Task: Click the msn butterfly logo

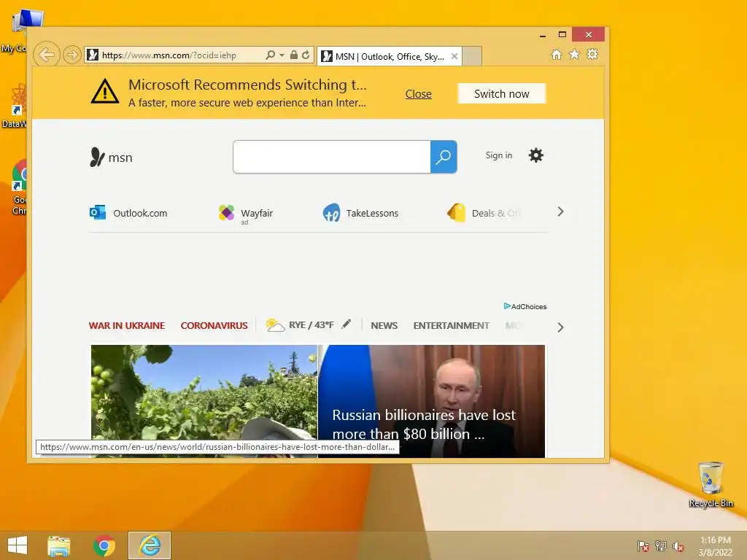Action: [111, 157]
